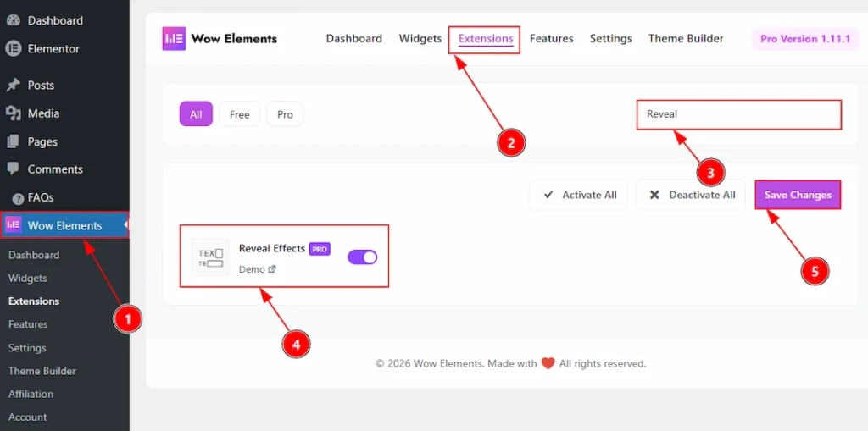
Task: Open the Extensions submenu item in sidebar
Action: [34, 301]
